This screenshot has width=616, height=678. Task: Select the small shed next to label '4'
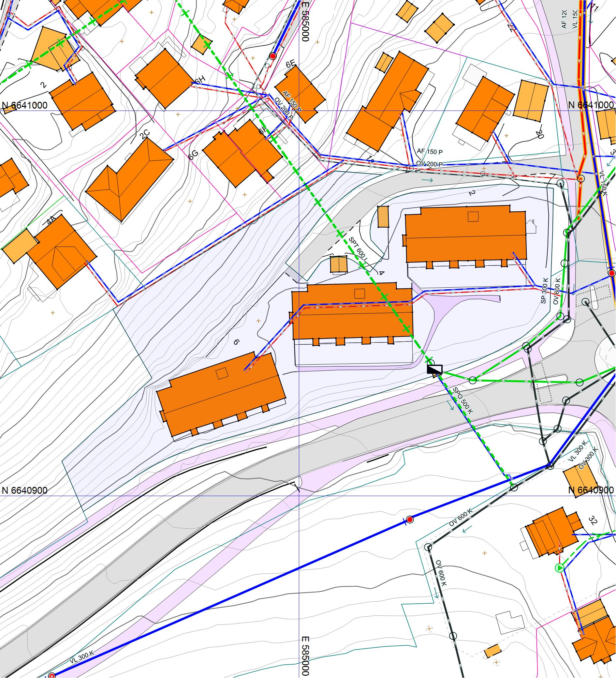point(338,264)
